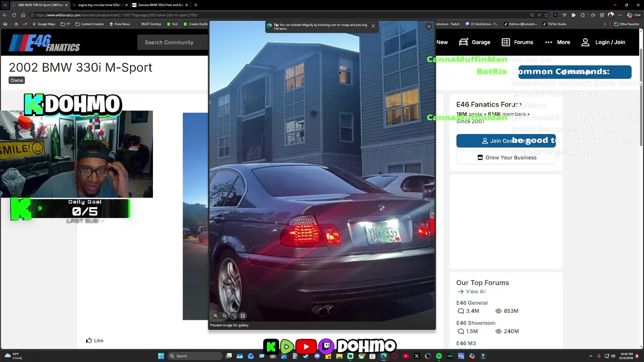Screen dimensions: 644x362
Task: Open the volume tray icon
Action: 613,356
